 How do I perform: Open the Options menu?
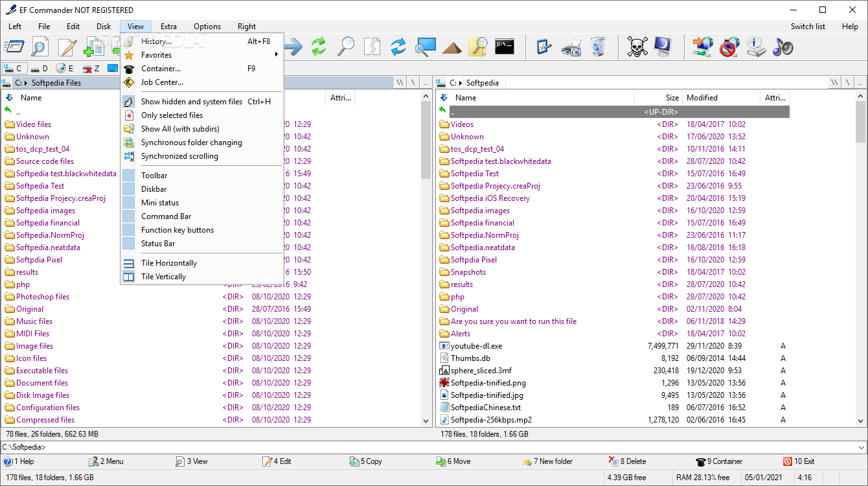pyautogui.click(x=207, y=27)
